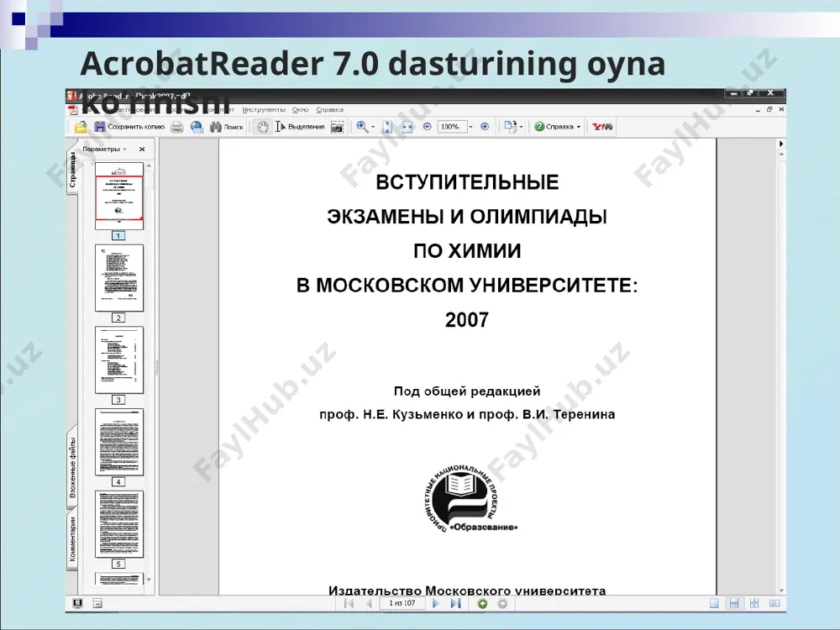The height and width of the screenshot is (630, 840).
Task: Select page 3 thumbnail
Action: (x=119, y=360)
